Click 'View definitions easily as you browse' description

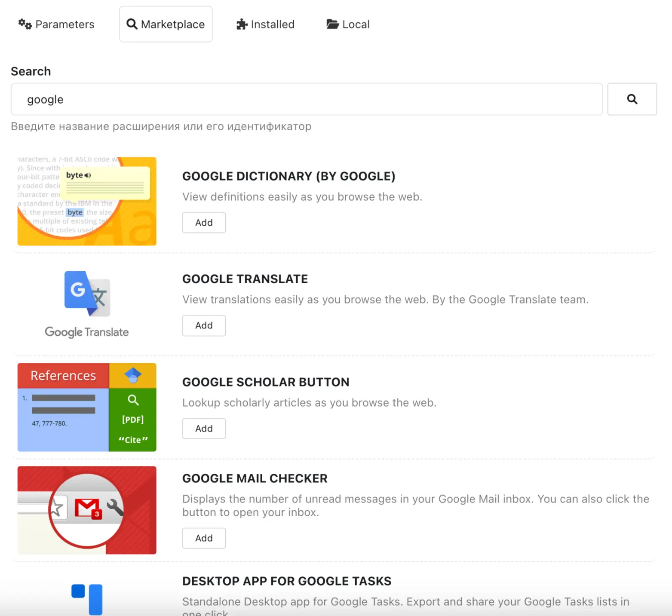302,197
